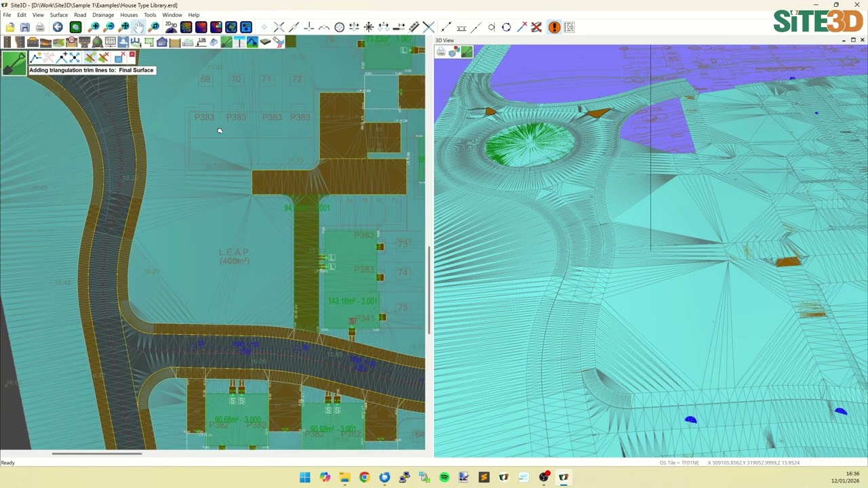
Task: Click the 3D View middle colored icon
Action: pos(454,52)
